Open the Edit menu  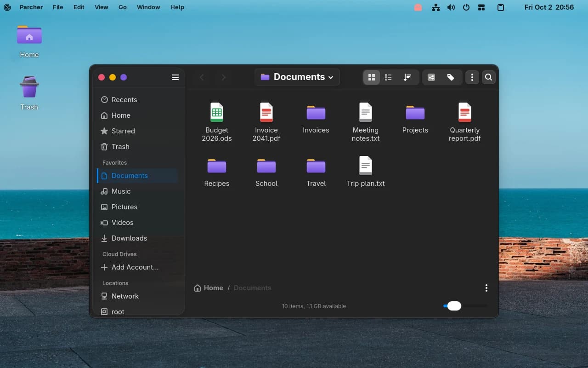[79, 7]
